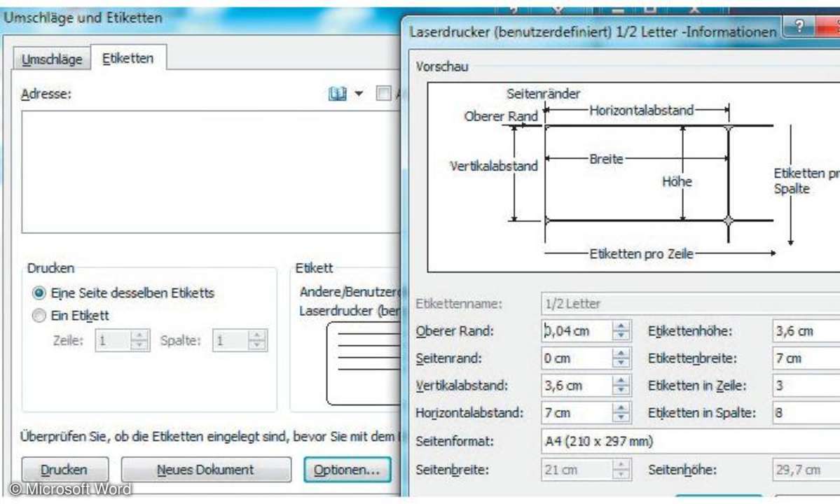Click the Vertikalabstand spinner arrows

click(x=621, y=386)
